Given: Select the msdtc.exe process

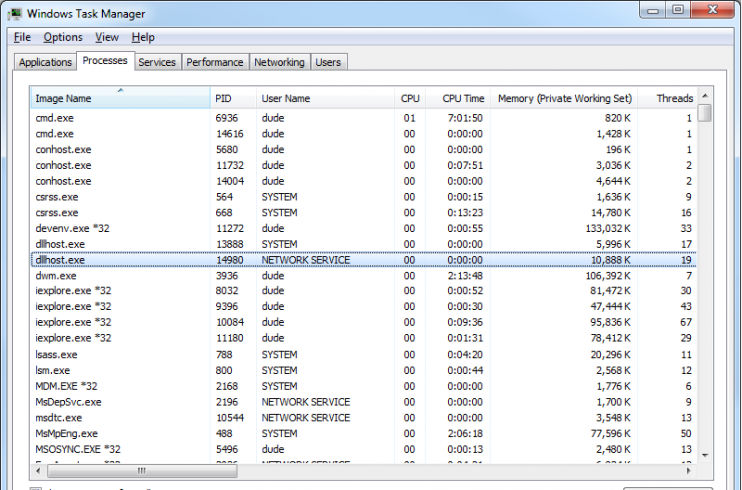Looking at the screenshot, I should pos(363,418).
